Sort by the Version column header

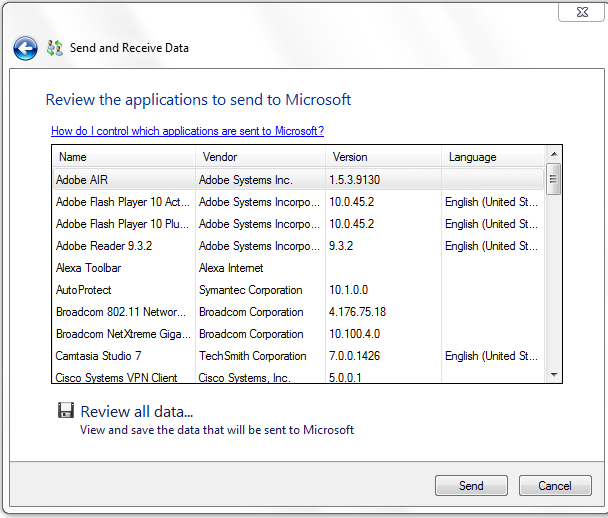click(x=383, y=157)
